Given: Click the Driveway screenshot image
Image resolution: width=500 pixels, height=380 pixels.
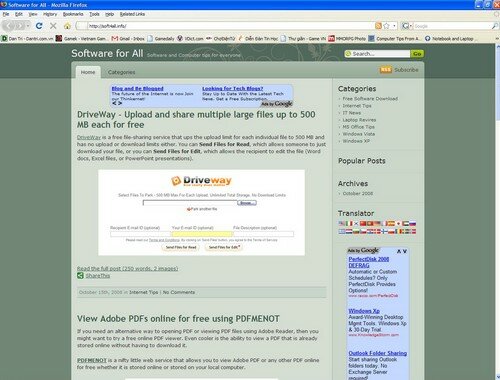Looking at the screenshot, I should pos(201,213).
